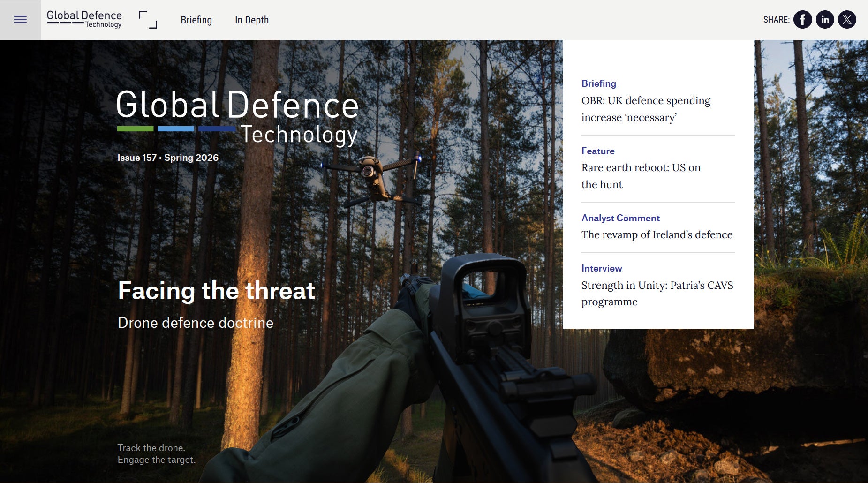Open 'Rare earth reboot: US on the hunt'
Screen dimensions: 868x483
pyautogui.click(x=641, y=176)
